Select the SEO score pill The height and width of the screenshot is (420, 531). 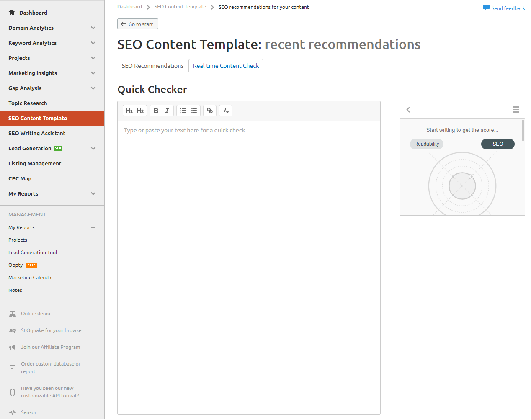tap(497, 144)
